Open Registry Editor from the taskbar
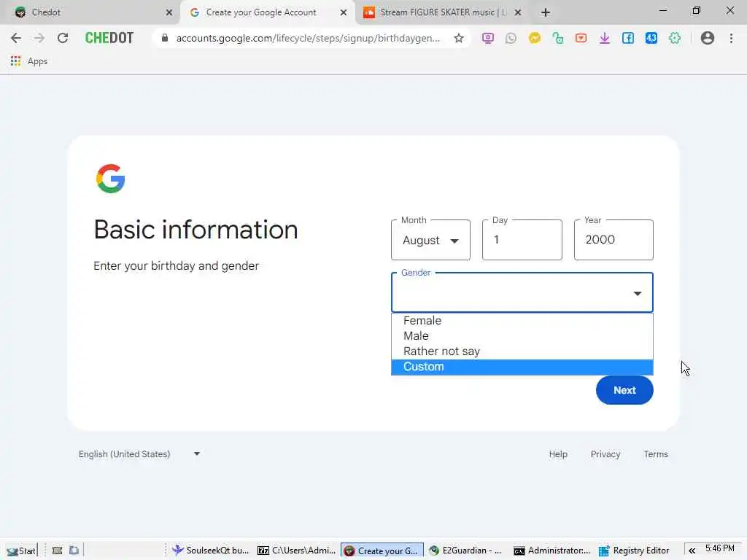 click(x=635, y=551)
